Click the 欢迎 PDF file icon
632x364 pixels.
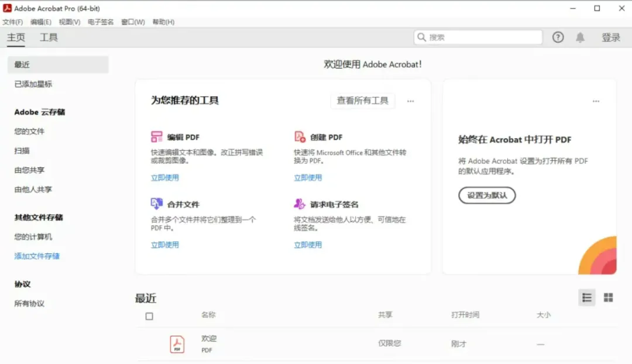tap(177, 344)
